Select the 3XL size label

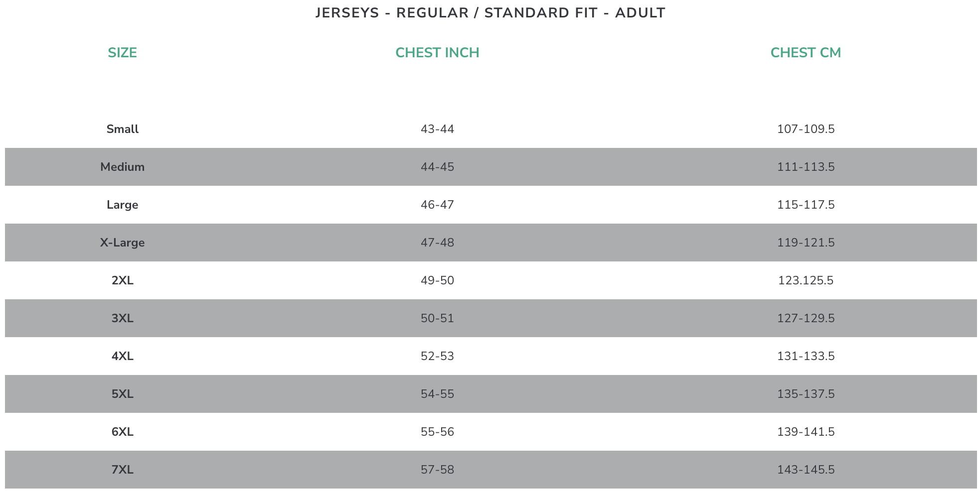[x=123, y=318]
